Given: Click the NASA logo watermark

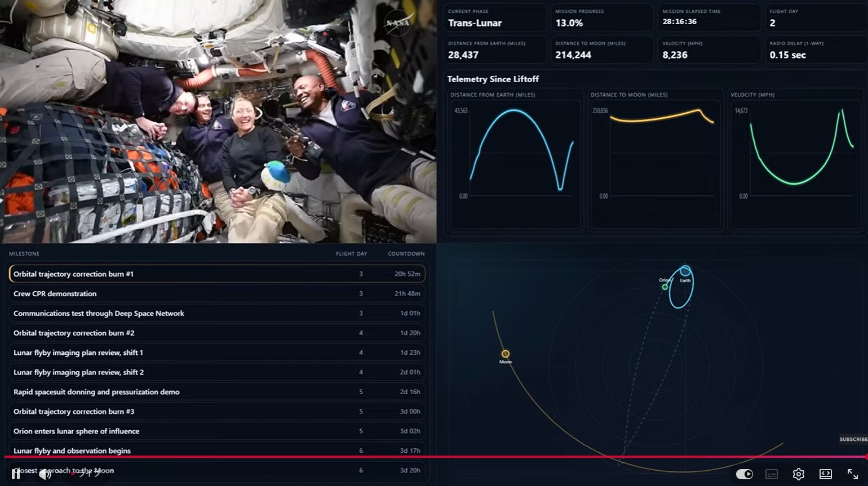Looking at the screenshot, I should pos(398,24).
